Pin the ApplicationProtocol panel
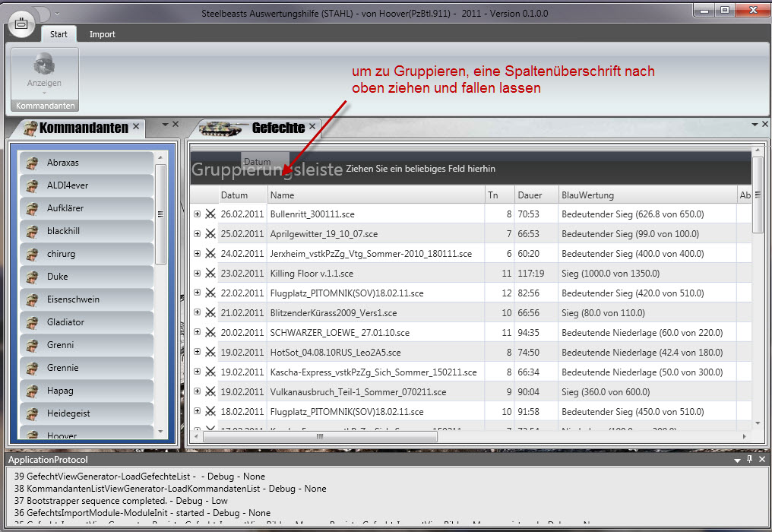The width and height of the screenshot is (772, 532). (749, 460)
